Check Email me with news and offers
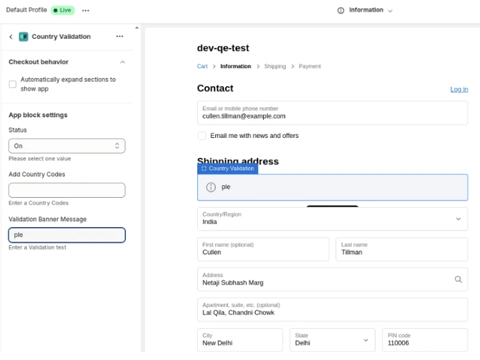480x360 pixels. (x=202, y=136)
